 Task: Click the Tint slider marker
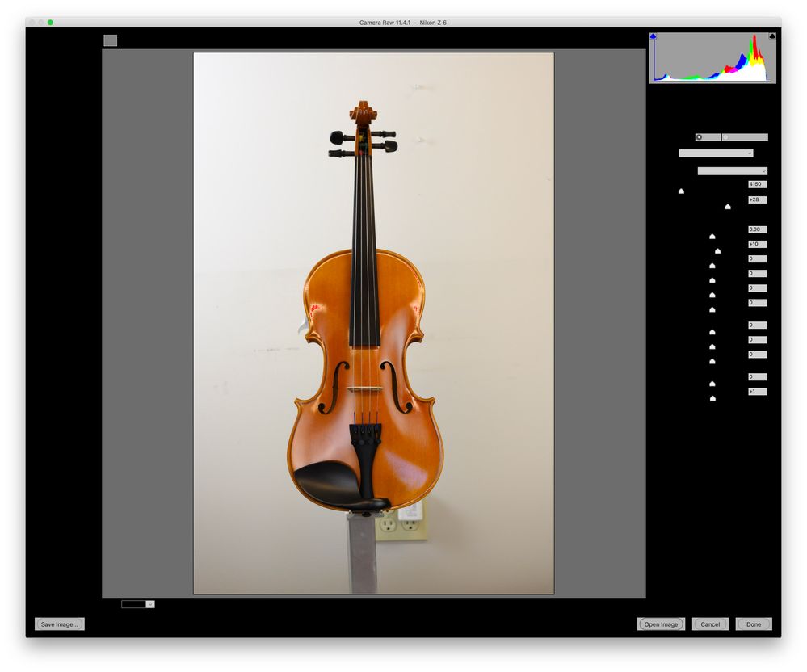pos(727,206)
